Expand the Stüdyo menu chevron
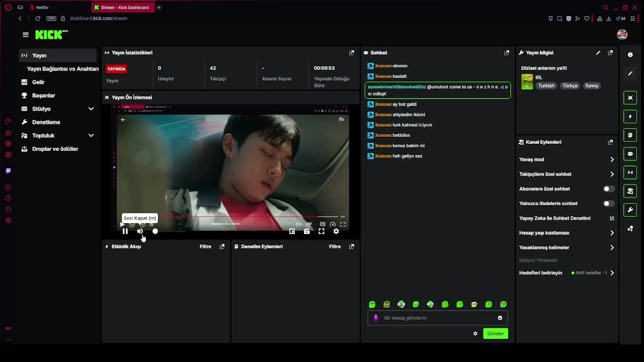The height and width of the screenshot is (362, 644). tap(91, 109)
